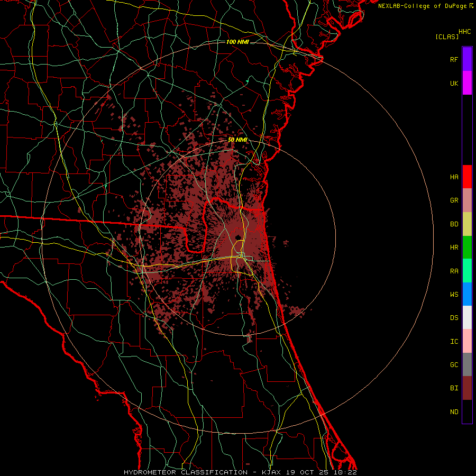Click the 'WS' legend label

coord(454,294)
